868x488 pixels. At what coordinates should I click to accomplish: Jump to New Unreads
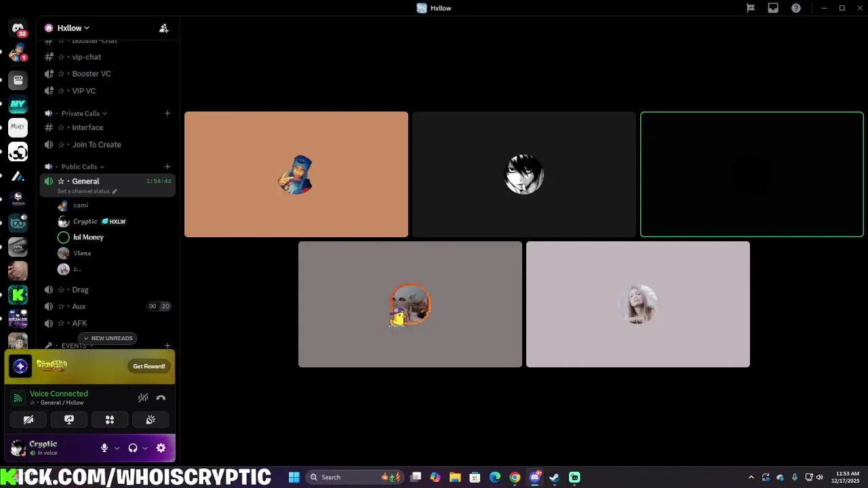point(108,338)
